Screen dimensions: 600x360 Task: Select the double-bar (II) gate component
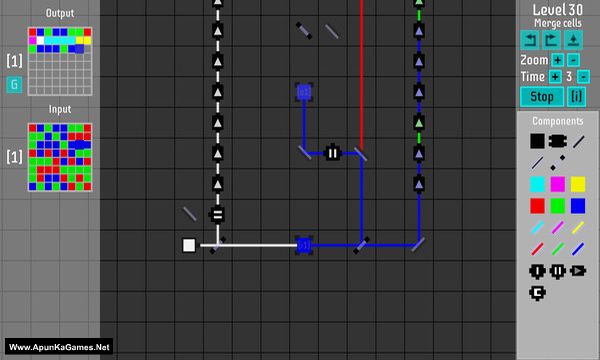(558, 271)
